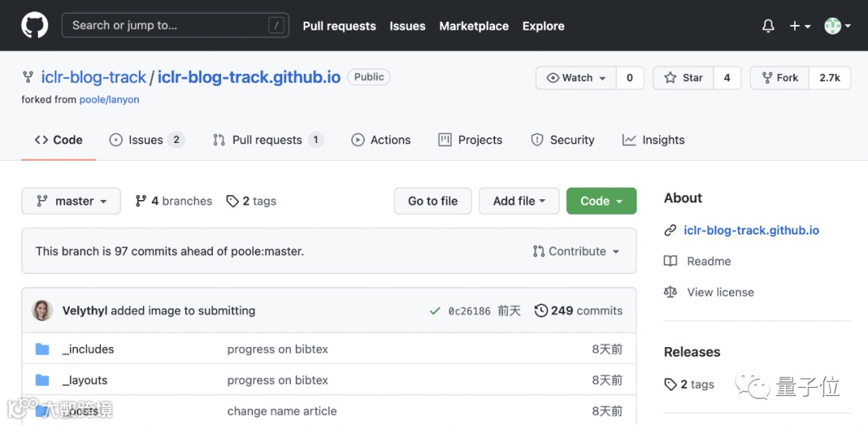Switch to the Security tab

pos(563,140)
